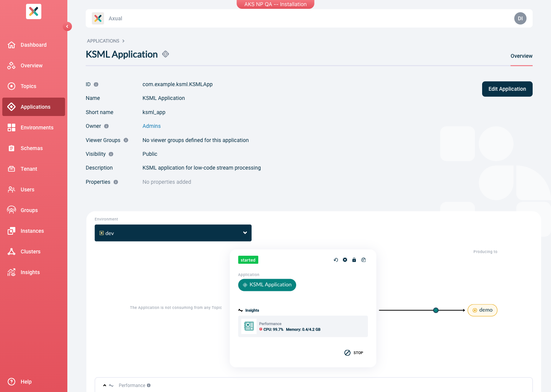551x392 pixels.
Task: Collapse the sidebar with the arrow chevron
Action: click(x=67, y=26)
